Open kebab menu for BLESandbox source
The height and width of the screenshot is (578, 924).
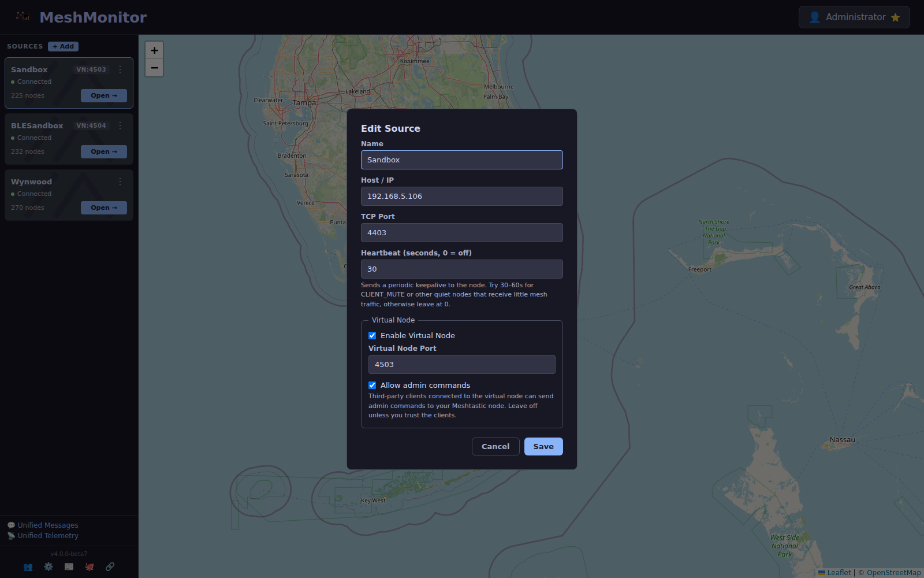pos(120,125)
